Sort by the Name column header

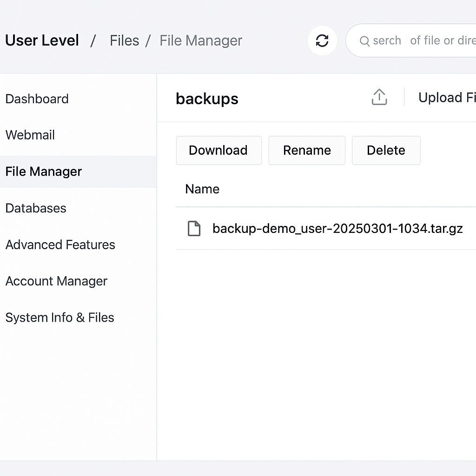[x=202, y=189]
